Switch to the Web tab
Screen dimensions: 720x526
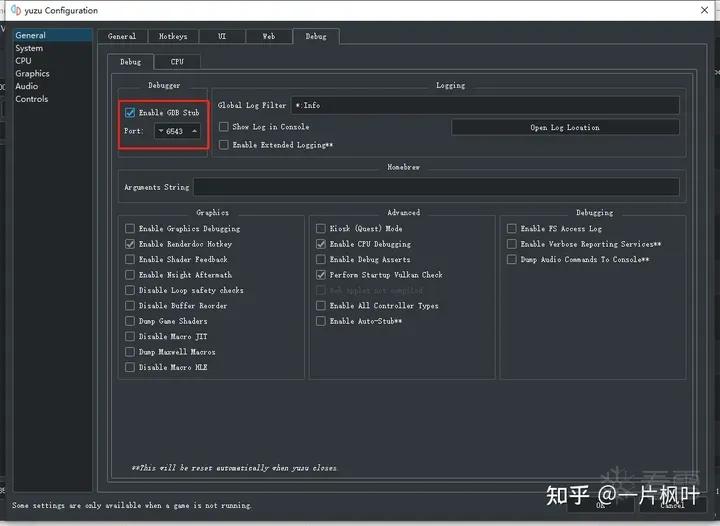pos(269,36)
